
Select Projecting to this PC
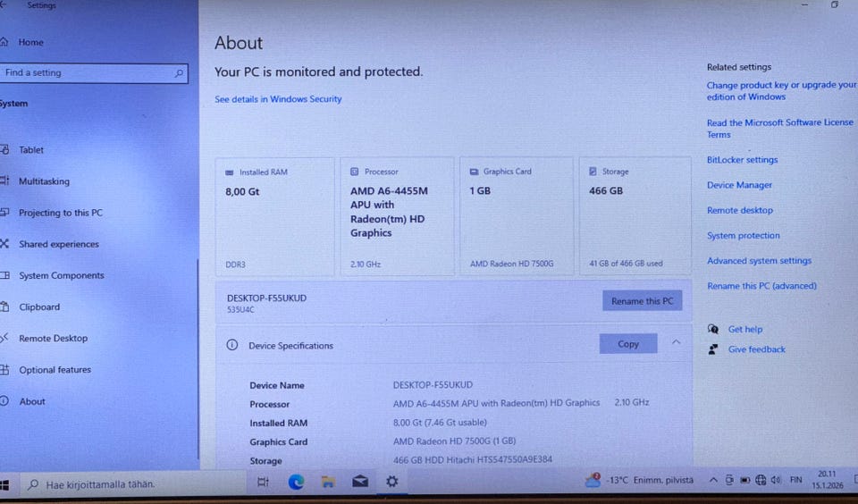tap(60, 213)
